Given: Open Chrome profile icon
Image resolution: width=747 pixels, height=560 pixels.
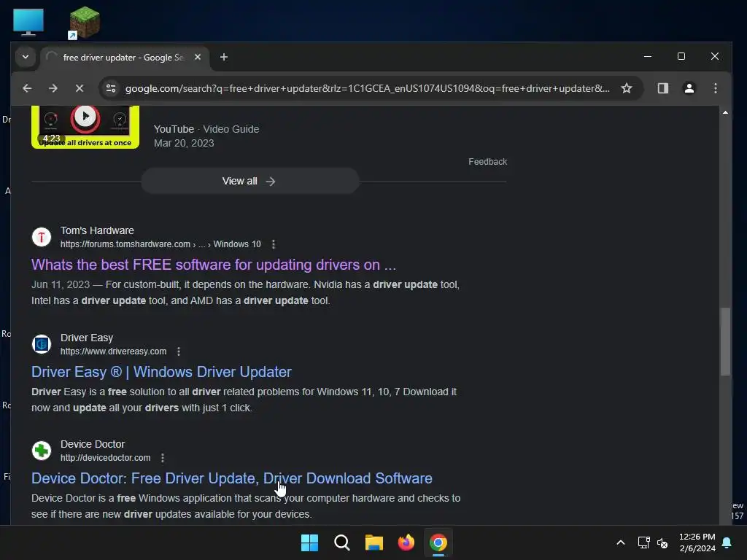Looking at the screenshot, I should pyautogui.click(x=689, y=88).
